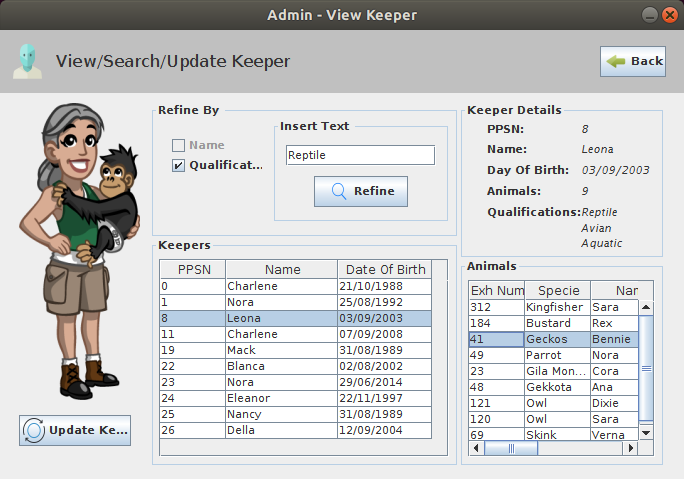Click the user avatar icon in header
This screenshot has width=684, height=479.
pos(27,61)
